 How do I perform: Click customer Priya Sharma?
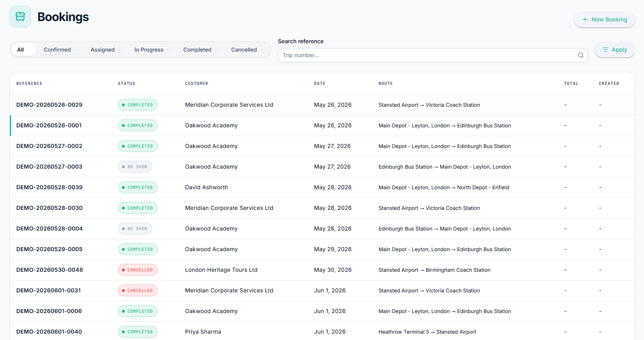[203, 332]
